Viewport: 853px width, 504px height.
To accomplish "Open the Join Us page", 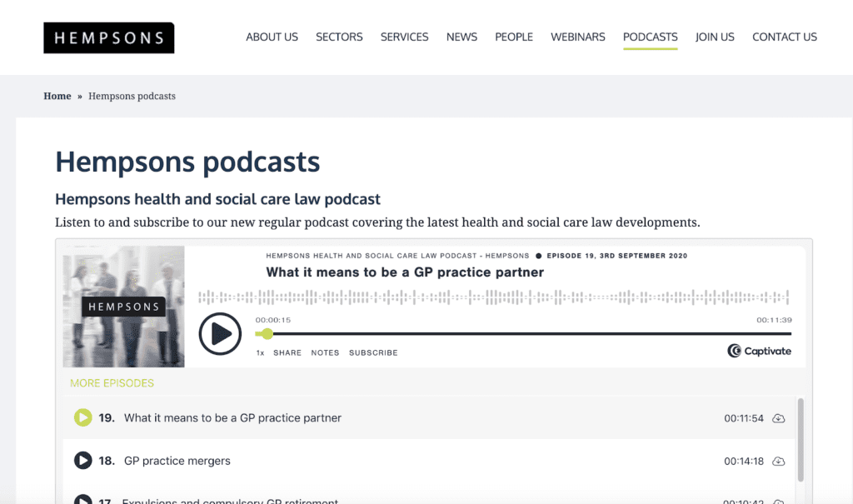I will coord(715,37).
